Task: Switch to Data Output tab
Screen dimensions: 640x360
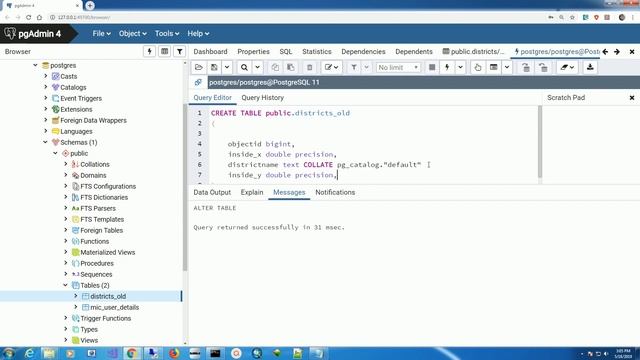Action: click(x=212, y=192)
